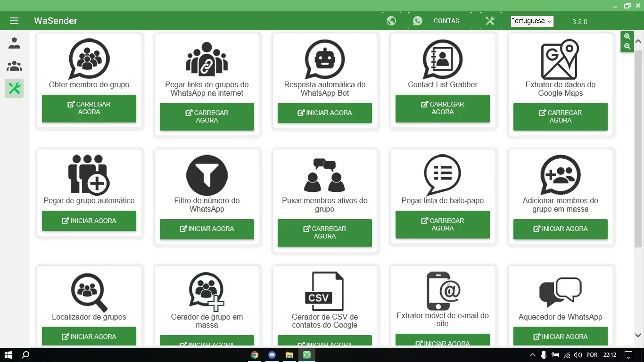Open the Windows notification center
The width and height of the screenshot is (644, 362).
pyautogui.click(x=628, y=355)
